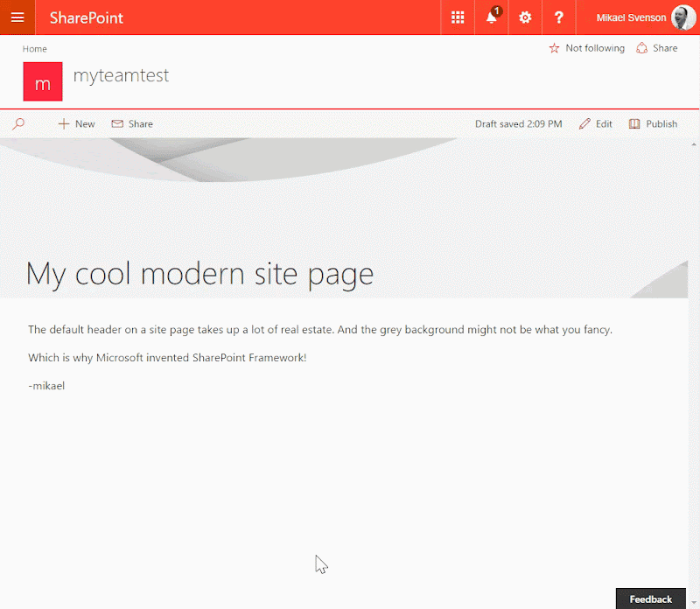The image size is (700, 609).
Task: Share the site from the header
Action: [657, 48]
